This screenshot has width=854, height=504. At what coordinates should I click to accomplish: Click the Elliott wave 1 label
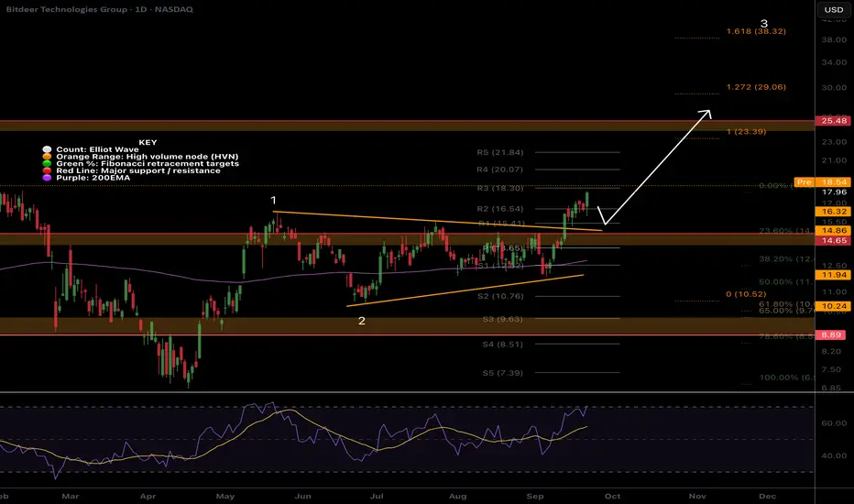tap(273, 199)
